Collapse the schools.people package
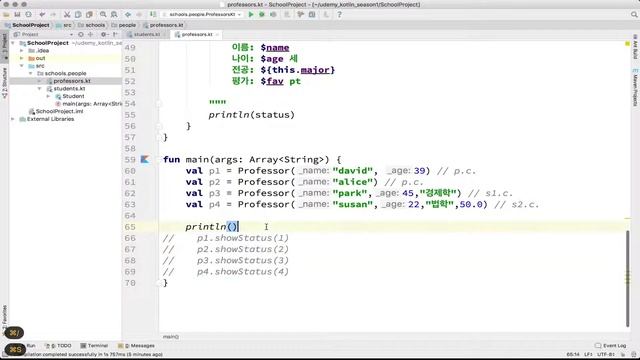Image resolution: width=640 pixels, height=360 pixels. pyautogui.click(x=31, y=73)
